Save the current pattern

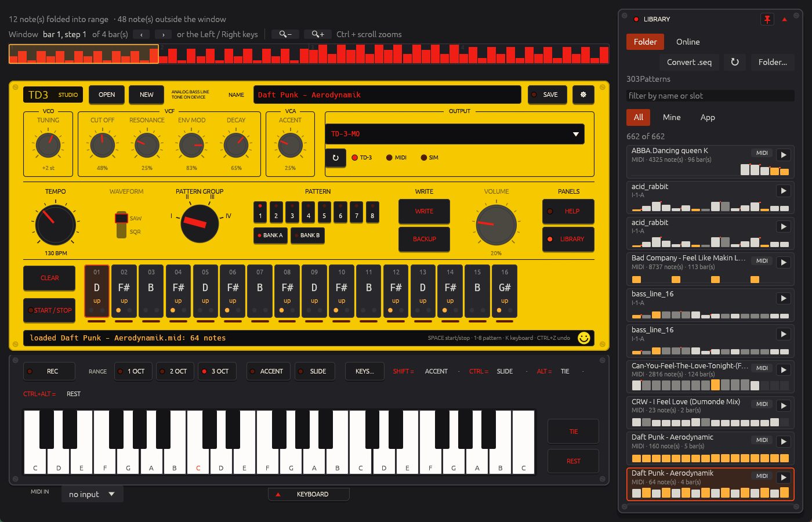pos(548,95)
